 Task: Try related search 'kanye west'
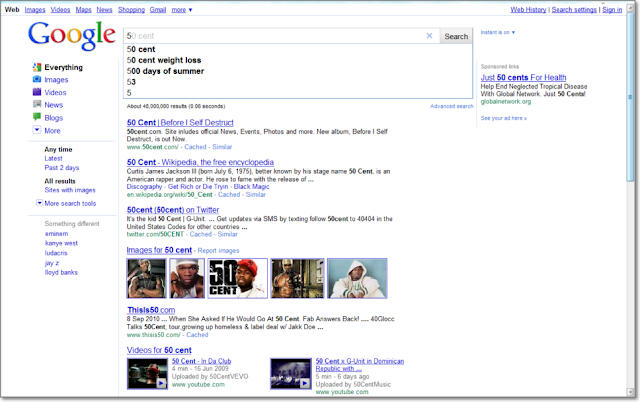[x=61, y=243]
